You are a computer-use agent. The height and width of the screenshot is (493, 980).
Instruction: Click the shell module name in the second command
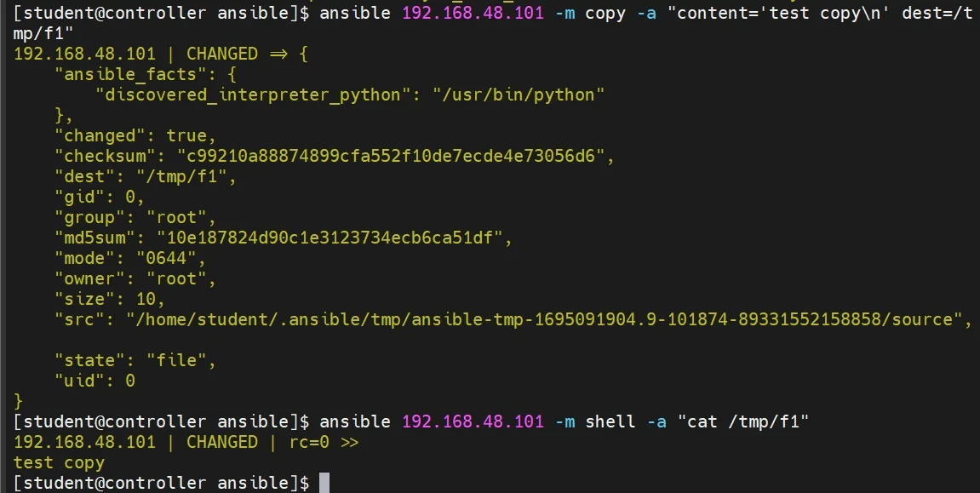pos(605,421)
